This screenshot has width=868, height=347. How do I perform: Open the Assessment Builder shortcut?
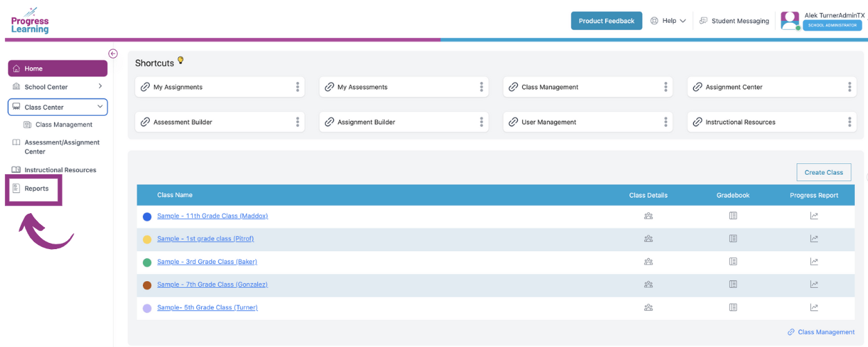(220, 121)
